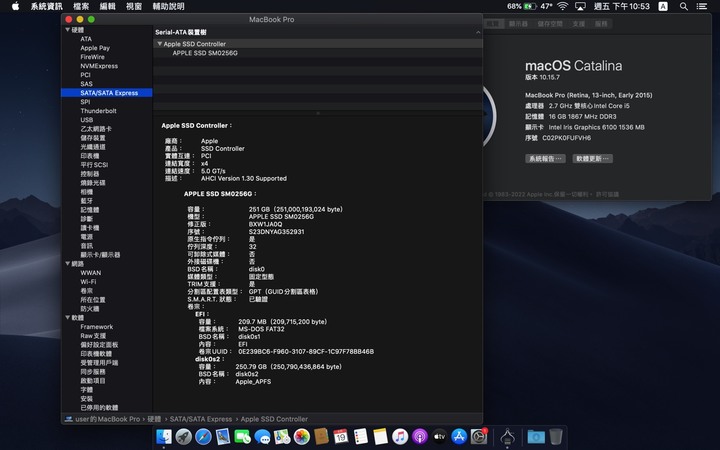The height and width of the screenshot is (450, 720).
Task: Open the 輔助說明 menu
Action: pyautogui.click(x=168, y=6)
